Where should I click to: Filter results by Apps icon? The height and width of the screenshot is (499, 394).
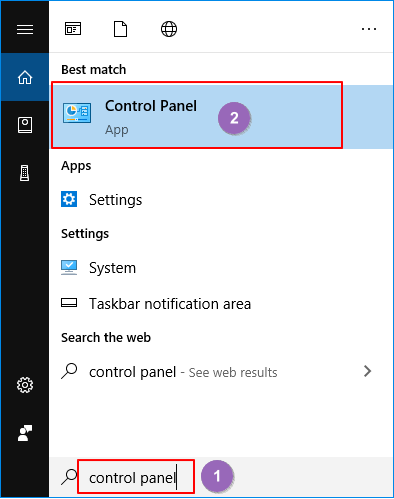pos(73,29)
